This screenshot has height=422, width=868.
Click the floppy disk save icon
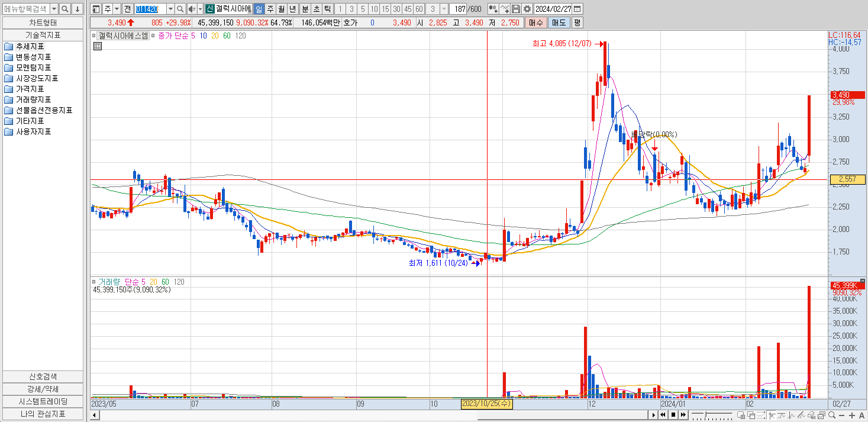click(516, 9)
